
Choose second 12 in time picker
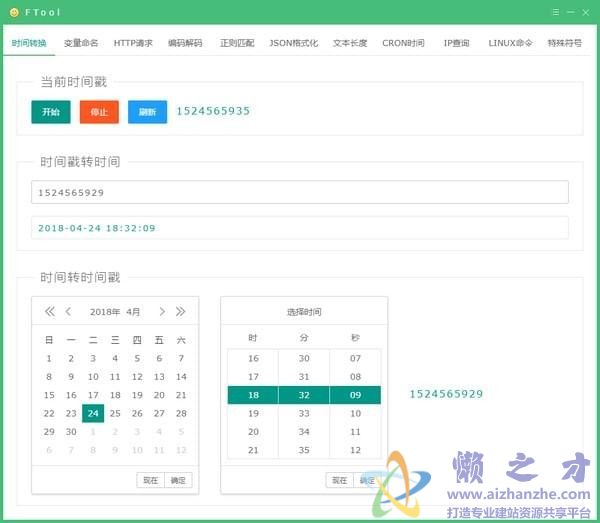(x=355, y=450)
